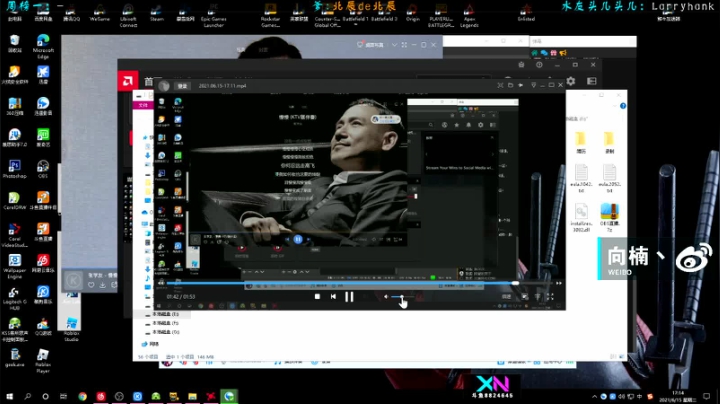The width and height of the screenshot is (720, 404).
Task: Select the first eula text file
Action: 581,179
